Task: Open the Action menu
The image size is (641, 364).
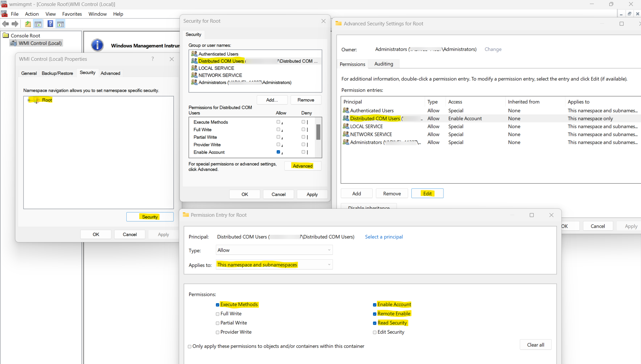Action: [x=32, y=14]
